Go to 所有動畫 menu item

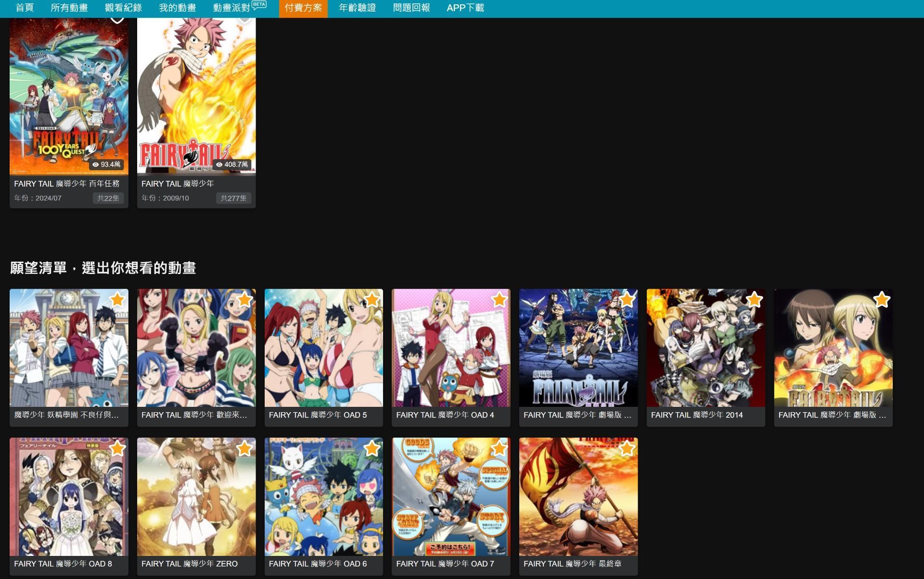point(69,8)
